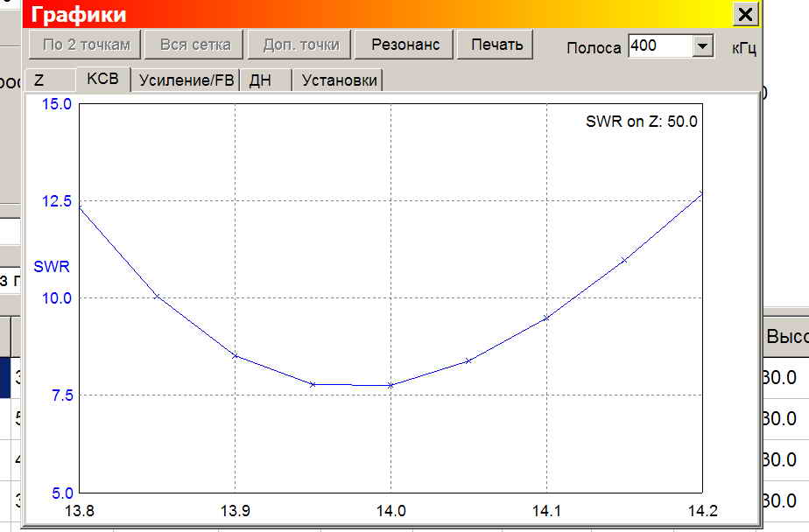Open the Усиление/FB tab
The width and height of the screenshot is (809, 532).
[x=186, y=80]
